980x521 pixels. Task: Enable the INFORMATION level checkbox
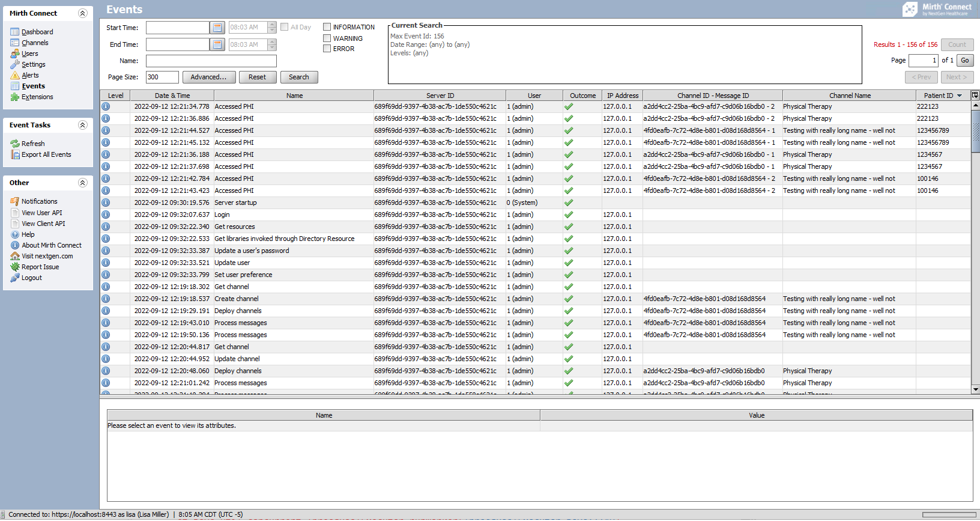(327, 27)
